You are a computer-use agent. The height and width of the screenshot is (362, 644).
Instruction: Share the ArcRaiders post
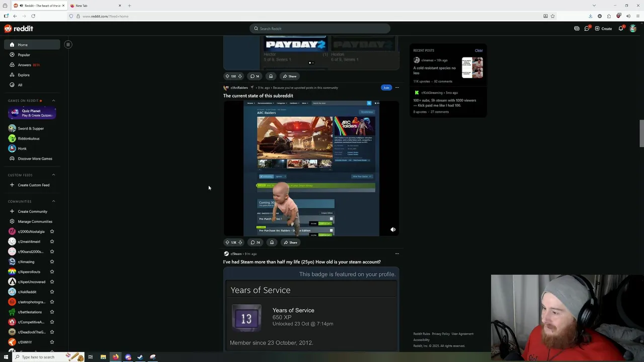click(290, 242)
